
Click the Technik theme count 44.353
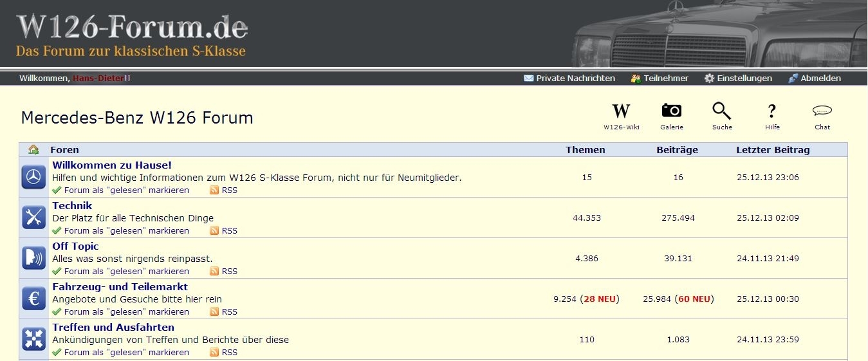pos(587,218)
